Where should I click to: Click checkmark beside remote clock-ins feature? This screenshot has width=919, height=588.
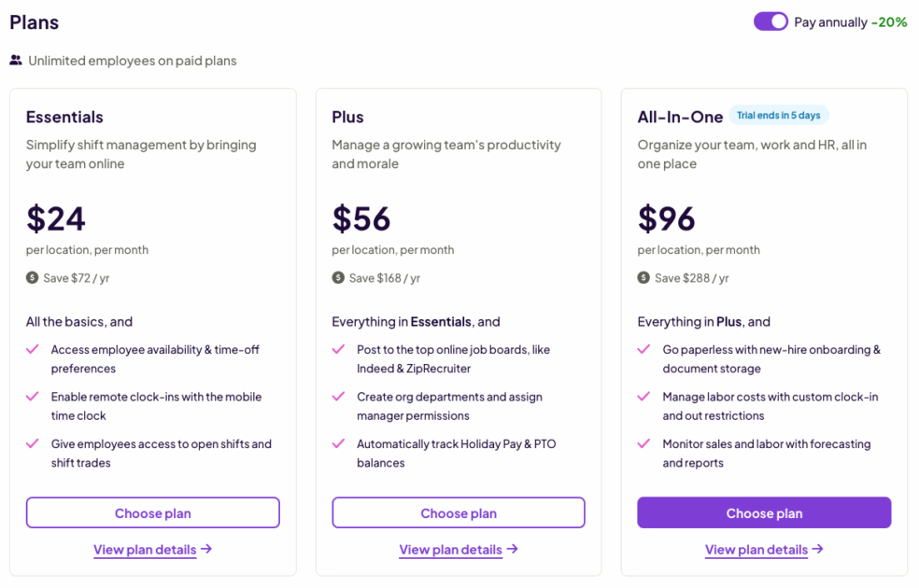coord(33,397)
